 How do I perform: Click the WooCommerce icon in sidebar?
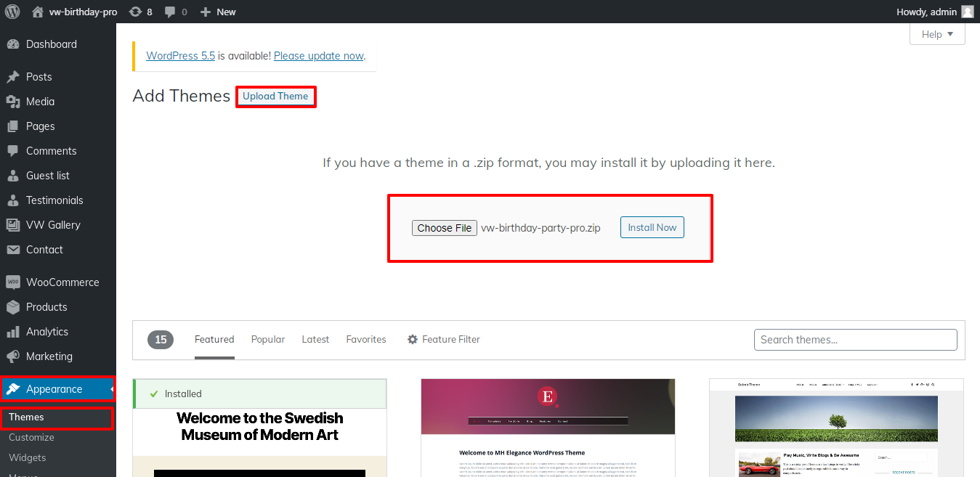click(x=13, y=282)
